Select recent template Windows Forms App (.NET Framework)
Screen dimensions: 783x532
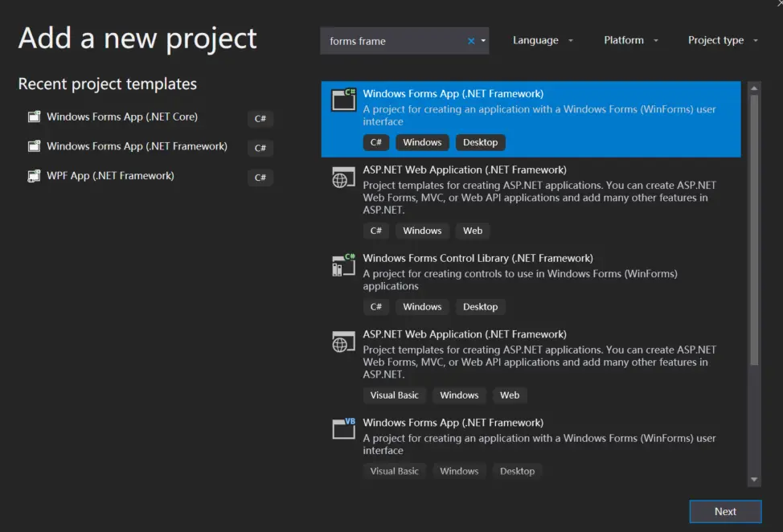coord(137,146)
